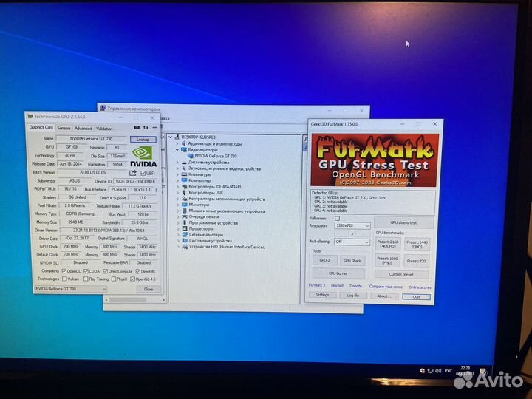Click the NVIDIA logo in GPU-Z

[143, 157]
